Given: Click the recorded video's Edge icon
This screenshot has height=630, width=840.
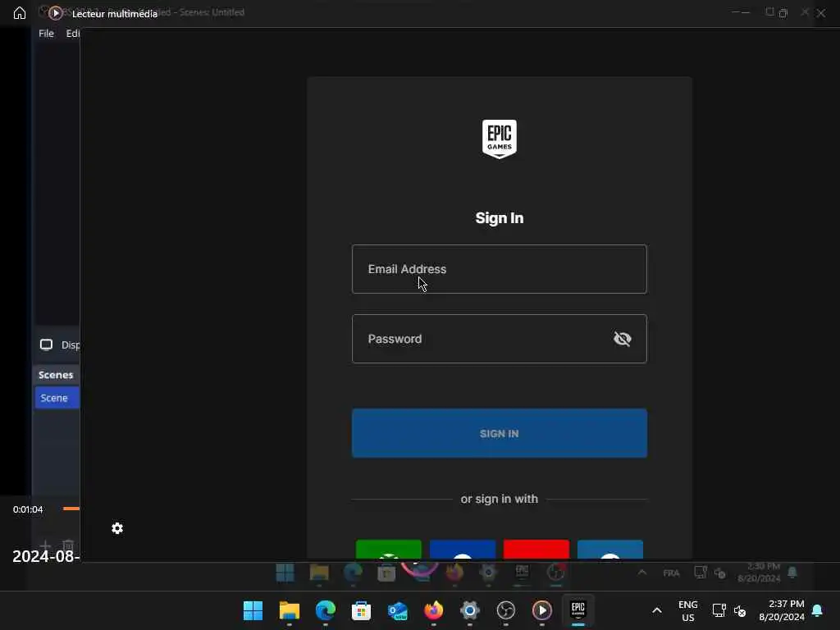Looking at the screenshot, I should click(x=353, y=573).
